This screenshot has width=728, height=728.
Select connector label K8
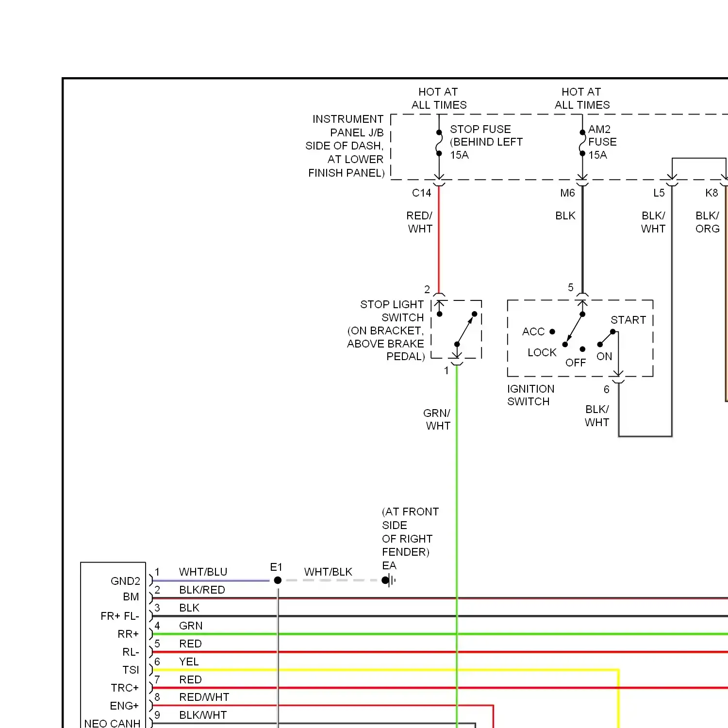(x=711, y=193)
